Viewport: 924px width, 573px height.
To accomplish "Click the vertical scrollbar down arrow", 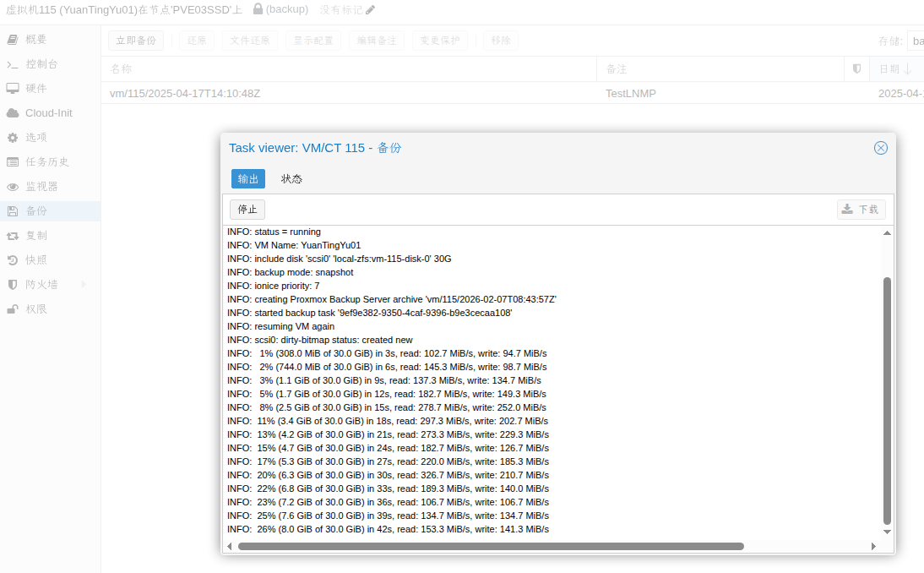I will pyautogui.click(x=887, y=532).
